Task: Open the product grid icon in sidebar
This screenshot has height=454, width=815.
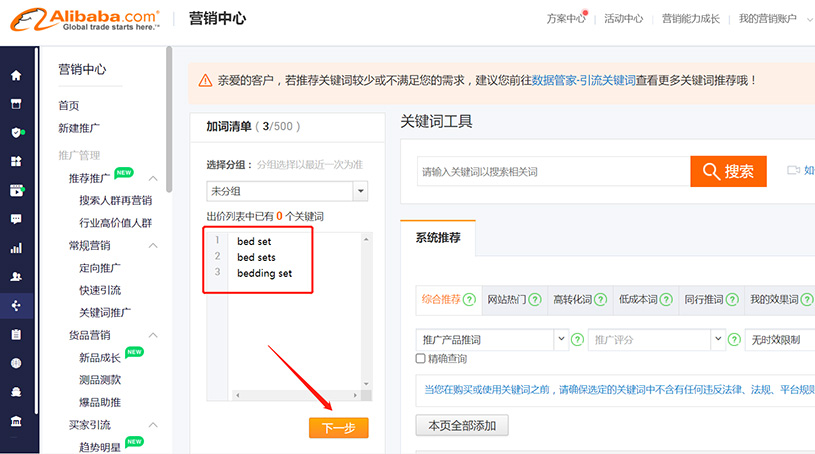Action: [16, 161]
